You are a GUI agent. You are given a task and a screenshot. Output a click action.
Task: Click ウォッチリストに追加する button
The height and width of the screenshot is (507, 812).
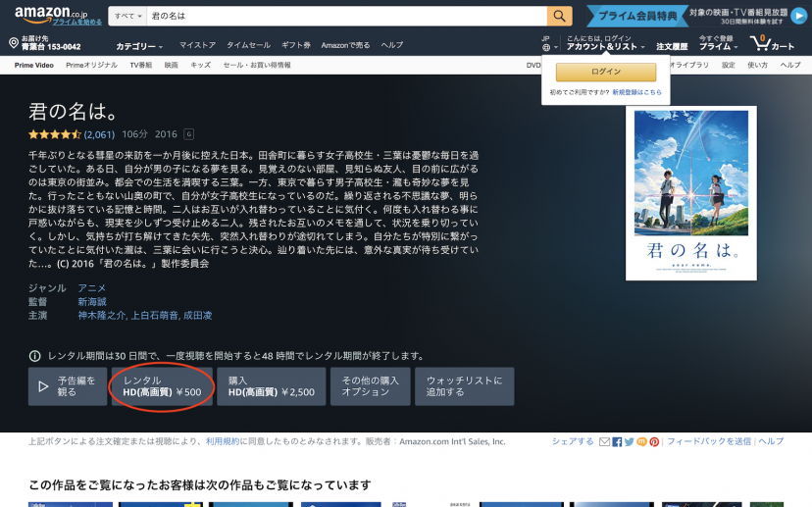tap(465, 386)
